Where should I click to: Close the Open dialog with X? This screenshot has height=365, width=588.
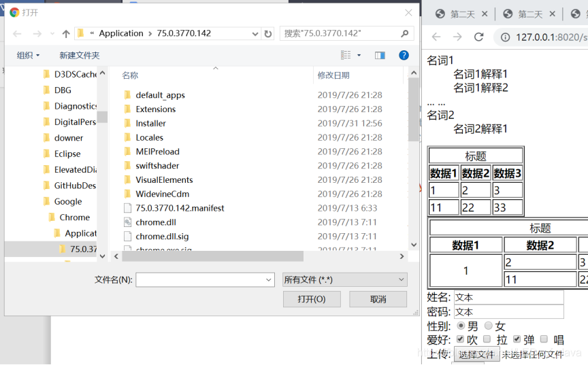(408, 13)
